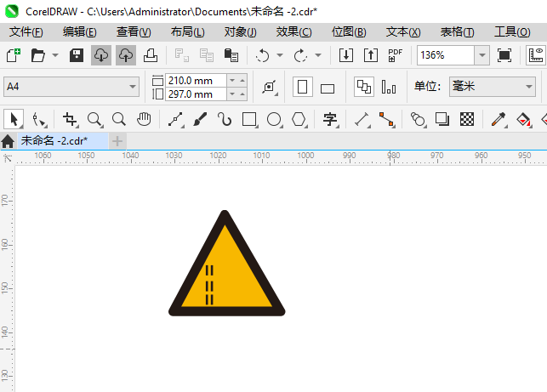The height and width of the screenshot is (392, 547).
Task: Click the Undo arrow icon
Action: click(262, 55)
